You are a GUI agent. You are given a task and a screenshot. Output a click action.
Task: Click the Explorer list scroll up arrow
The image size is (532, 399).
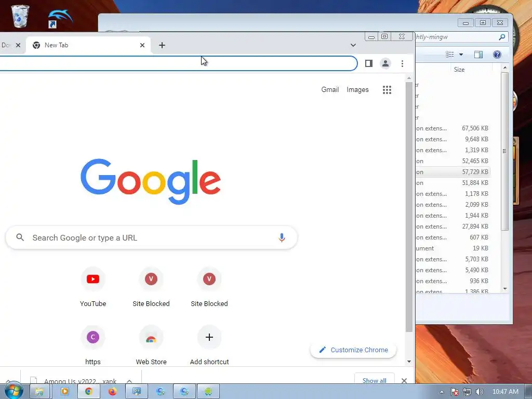505,68
